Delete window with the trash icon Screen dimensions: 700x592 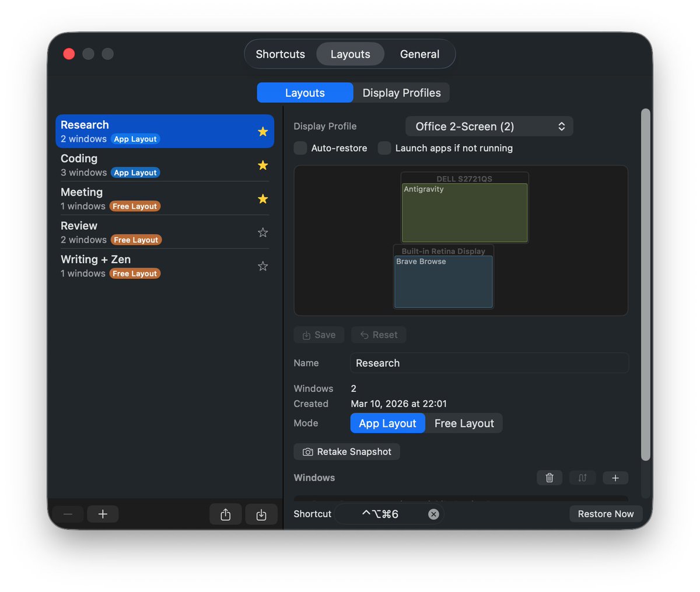(549, 478)
